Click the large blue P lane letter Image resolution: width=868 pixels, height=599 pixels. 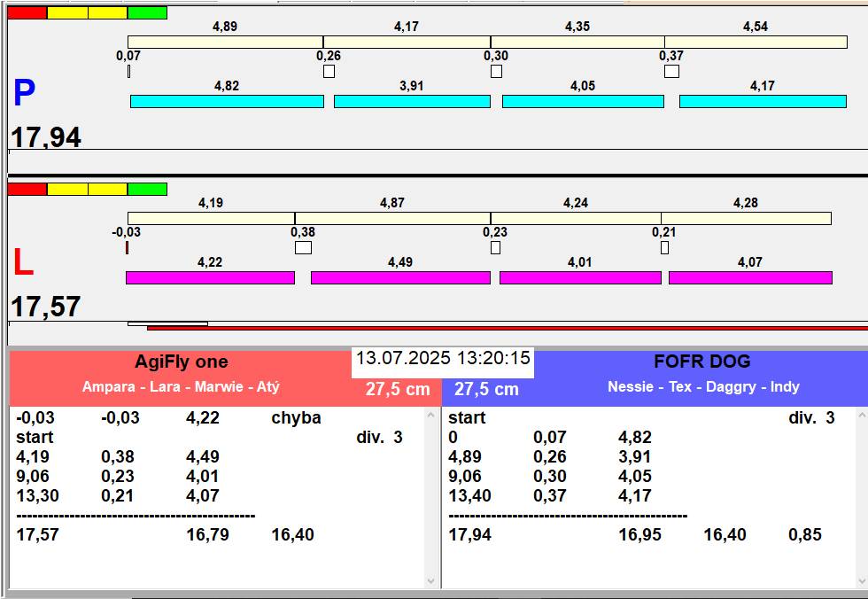click(25, 93)
